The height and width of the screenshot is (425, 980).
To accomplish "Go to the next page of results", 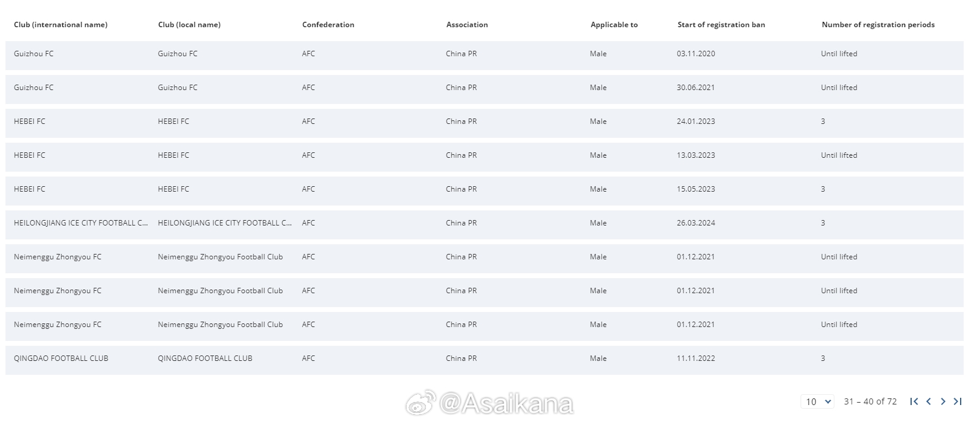I will [x=943, y=401].
